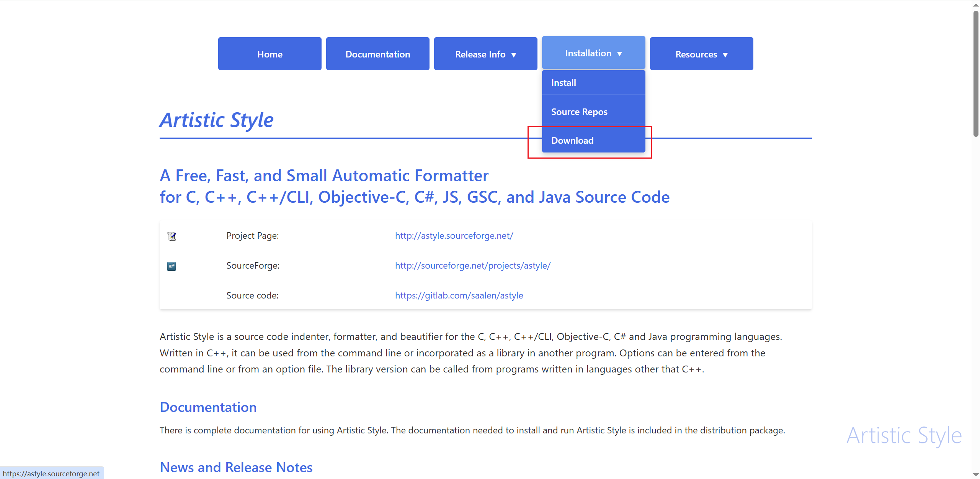Open the Home navigation button

pos(269,54)
